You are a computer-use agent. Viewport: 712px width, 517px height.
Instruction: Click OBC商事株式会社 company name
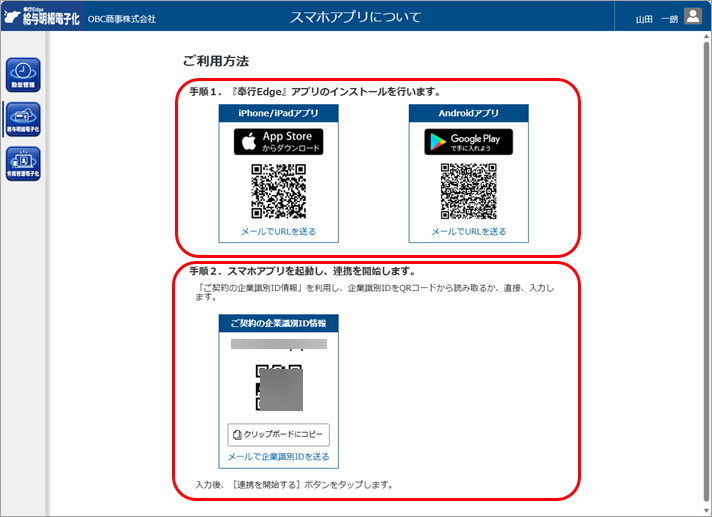pyautogui.click(x=122, y=19)
